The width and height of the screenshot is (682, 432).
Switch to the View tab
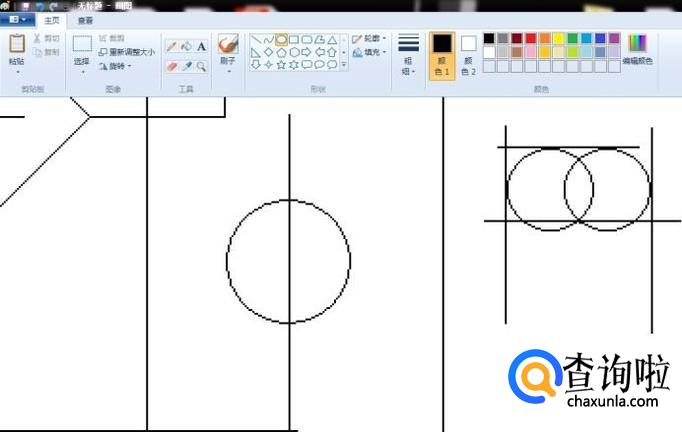85,20
